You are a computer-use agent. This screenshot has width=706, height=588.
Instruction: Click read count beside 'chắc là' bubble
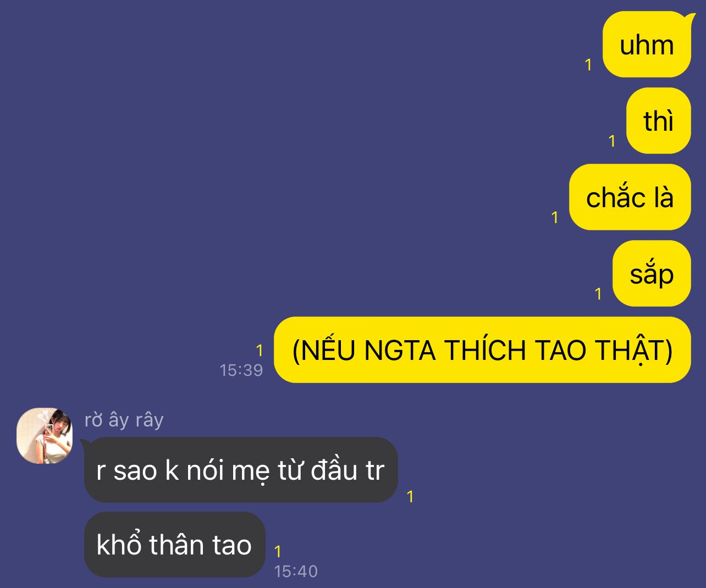pos(555,218)
